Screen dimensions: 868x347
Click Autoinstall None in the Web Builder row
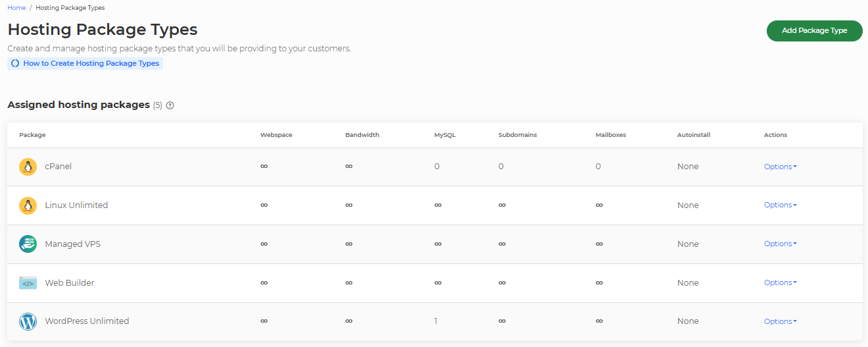click(688, 283)
